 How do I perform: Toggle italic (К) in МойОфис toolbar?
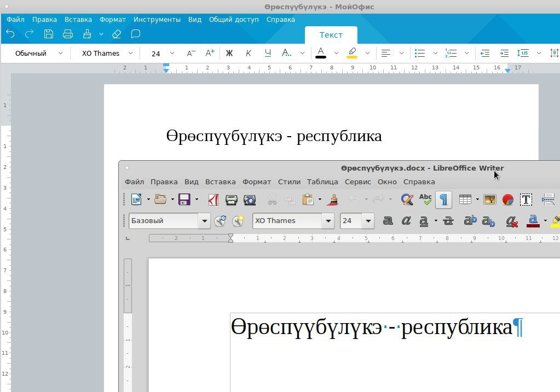tap(249, 53)
